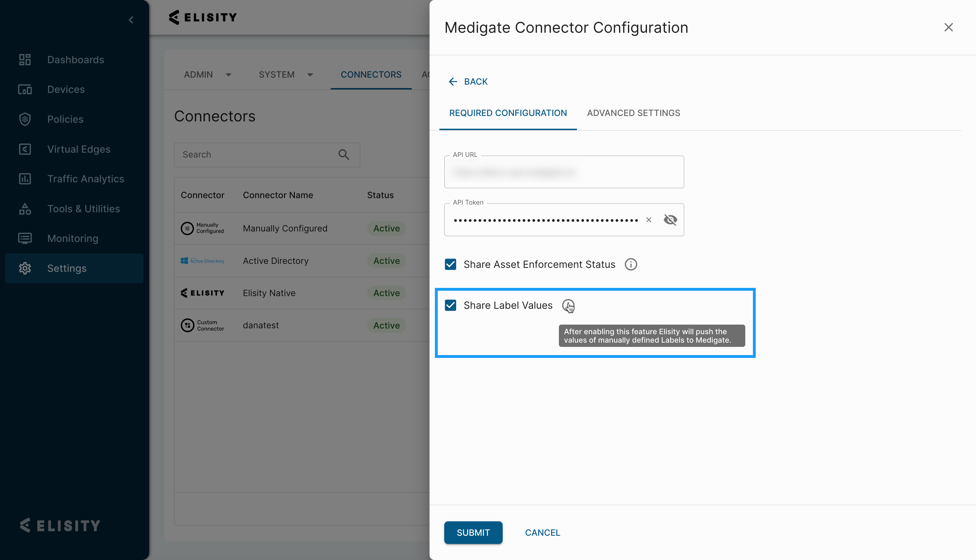The width and height of the screenshot is (976, 560).
Task: Uncheck Share Label Values
Action: pos(450,305)
